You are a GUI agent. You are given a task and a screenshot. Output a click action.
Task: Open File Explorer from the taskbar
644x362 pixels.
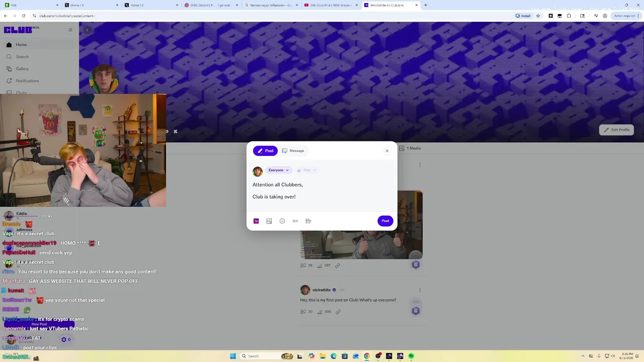click(x=323, y=356)
